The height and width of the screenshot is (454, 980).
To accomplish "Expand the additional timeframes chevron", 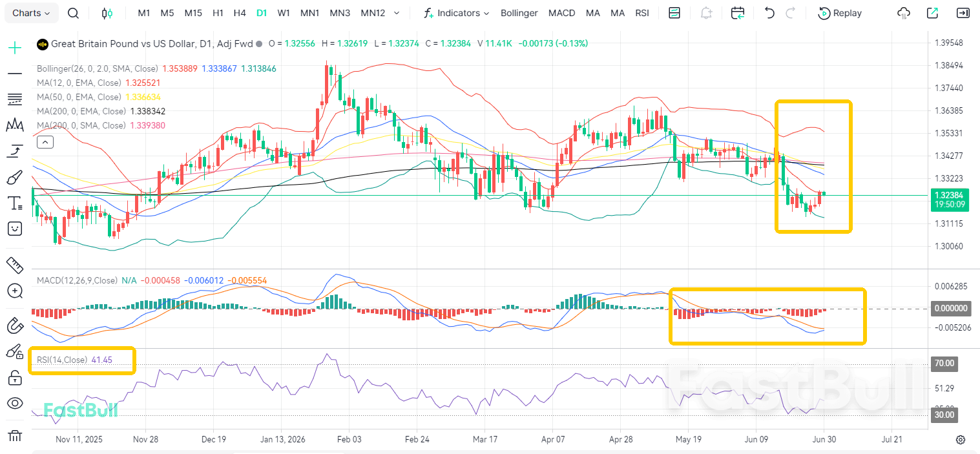I will pos(397,13).
